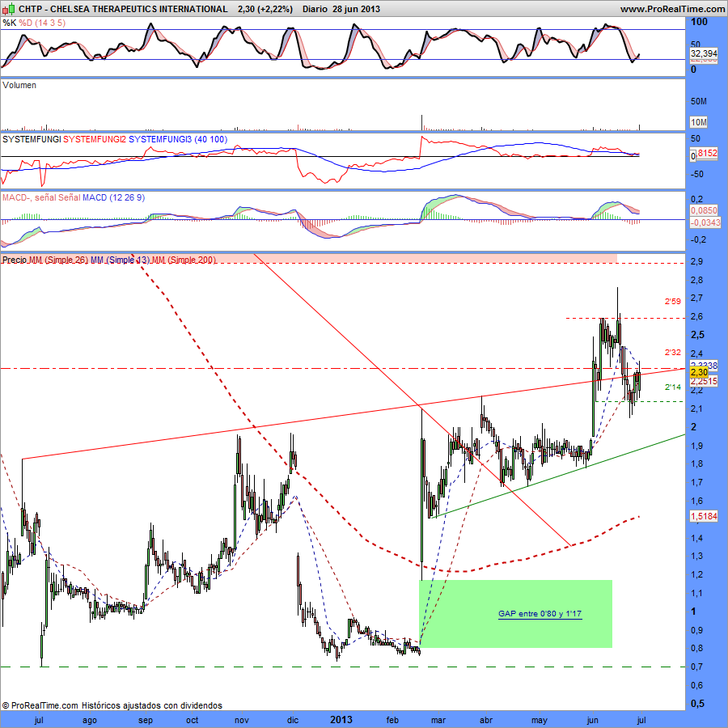Click the SYSTEMFUNGI value box 8152
This screenshot has height=728, width=728.
point(707,153)
